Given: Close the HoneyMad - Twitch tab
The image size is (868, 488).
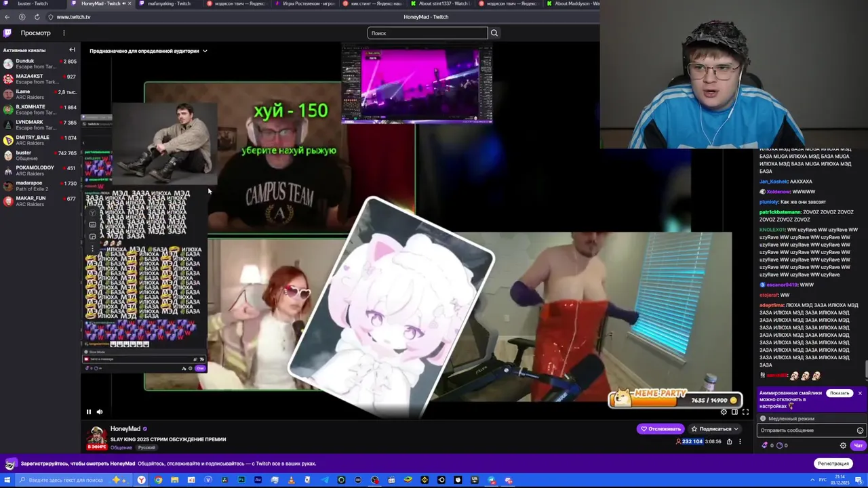Looking at the screenshot, I should (x=131, y=3).
